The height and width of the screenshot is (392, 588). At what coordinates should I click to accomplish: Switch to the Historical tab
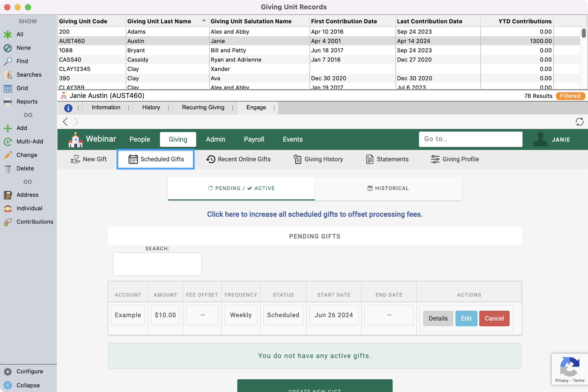(x=388, y=188)
